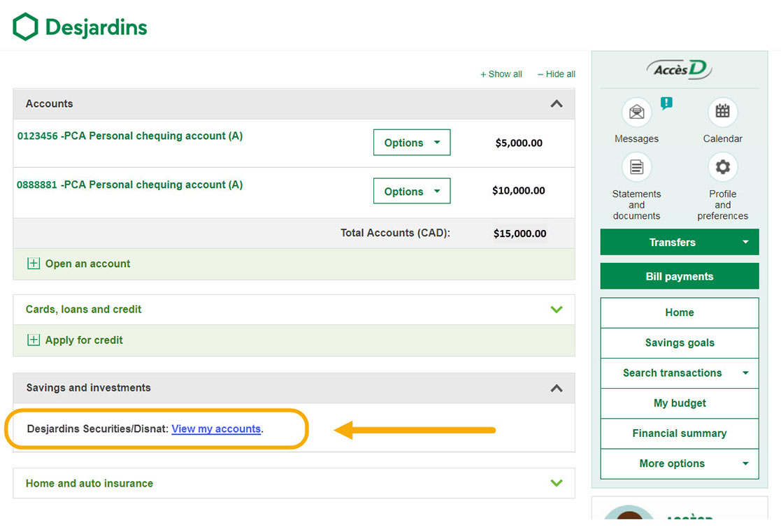Click View my accounts link
The width and height of the screenshot is (781, 532).
point(216,429)
